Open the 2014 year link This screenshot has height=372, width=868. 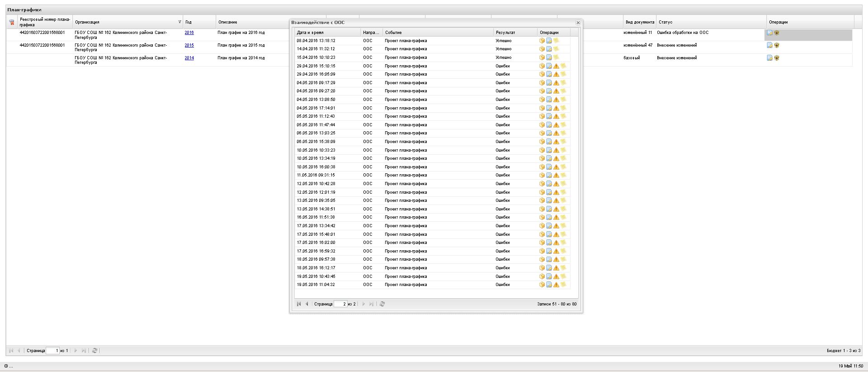tap(189, 58)
